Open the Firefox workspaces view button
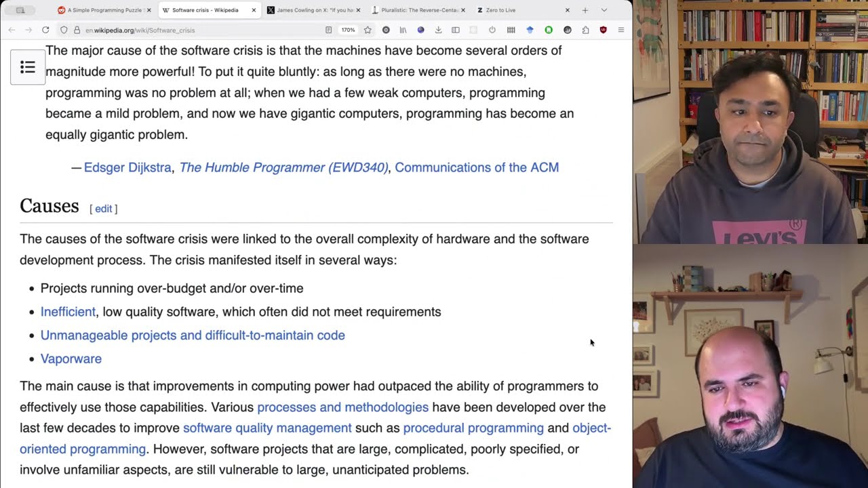868x488 pixels. coord(20,10)
